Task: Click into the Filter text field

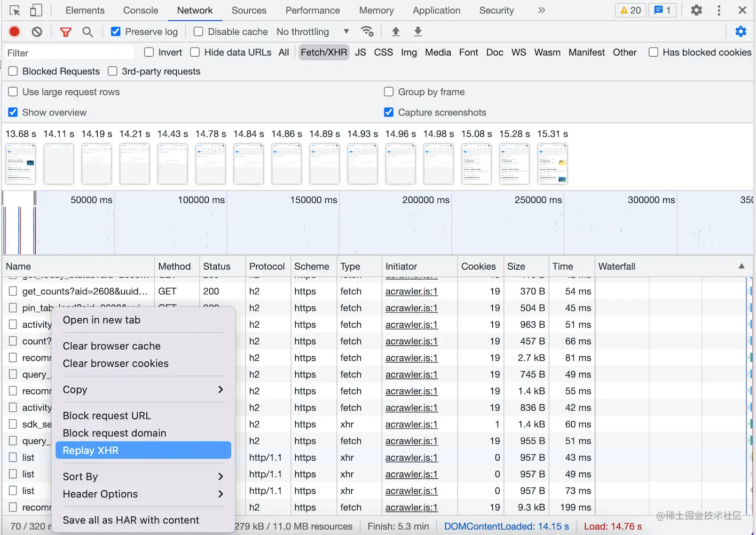Action: click(x=69, y=53)
